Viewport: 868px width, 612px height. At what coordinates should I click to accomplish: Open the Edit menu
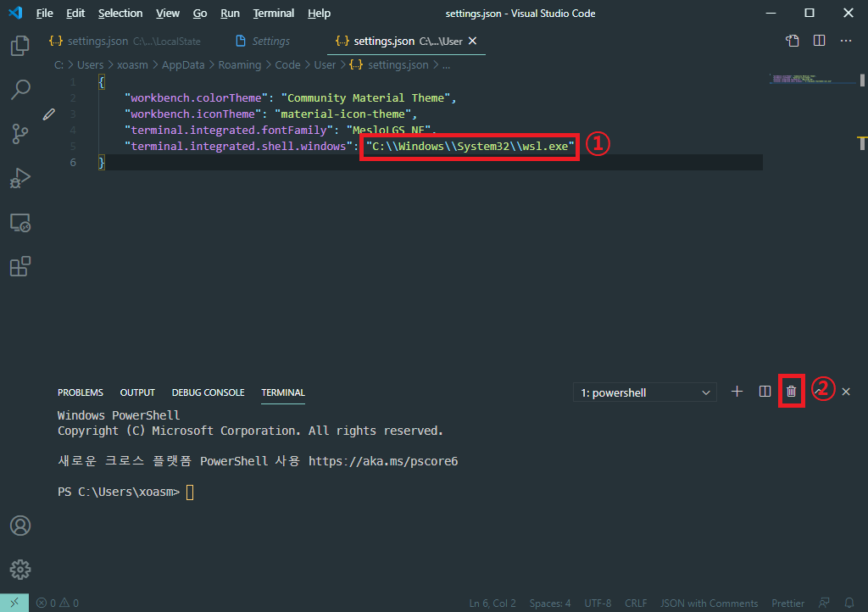[x=75, y=14]
